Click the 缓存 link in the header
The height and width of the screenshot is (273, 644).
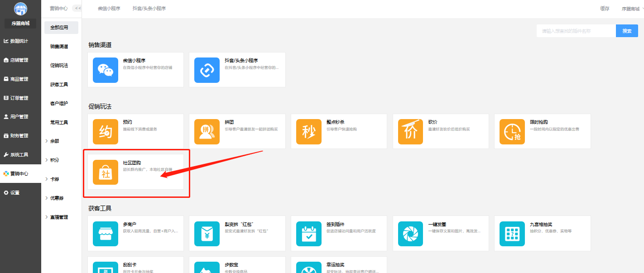pos(605,9)
